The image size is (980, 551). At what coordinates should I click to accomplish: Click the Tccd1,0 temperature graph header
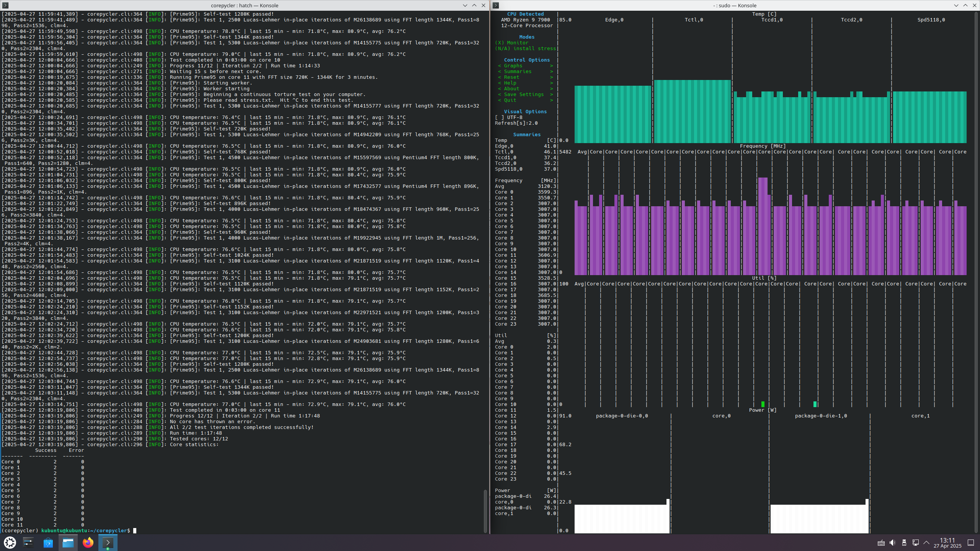(x=772, y=20)
